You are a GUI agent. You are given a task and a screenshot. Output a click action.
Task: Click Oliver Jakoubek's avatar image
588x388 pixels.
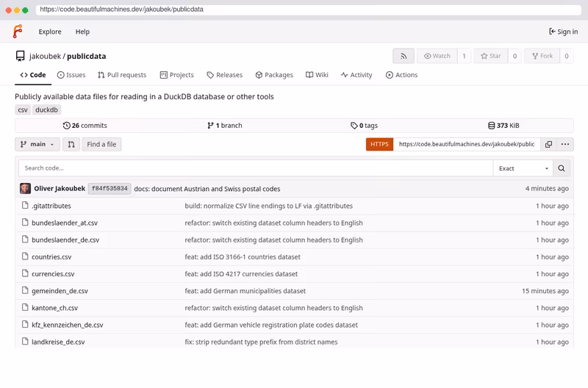25,189
